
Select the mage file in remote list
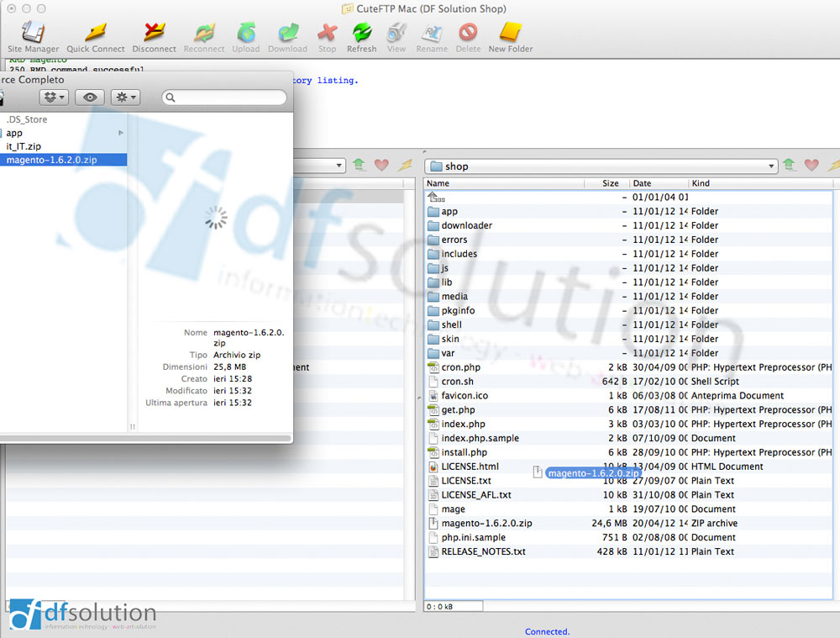click(x=629, y=509)
